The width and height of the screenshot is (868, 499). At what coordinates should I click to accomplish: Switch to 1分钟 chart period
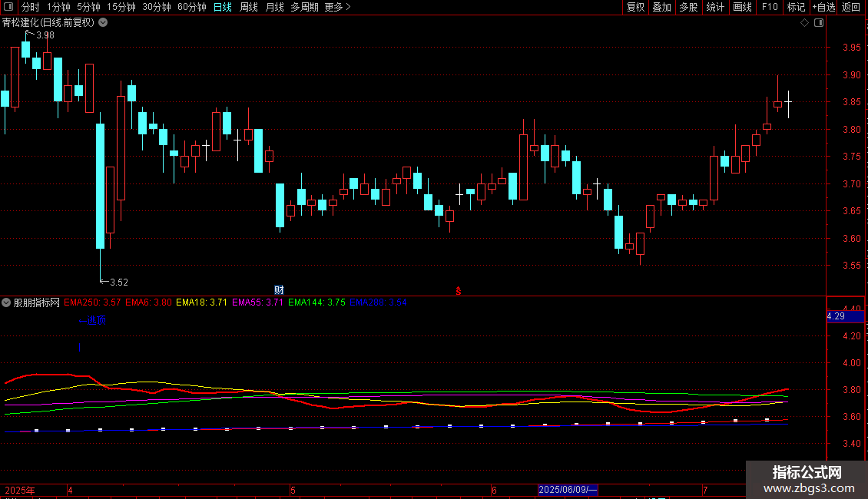tap(58, 7)
